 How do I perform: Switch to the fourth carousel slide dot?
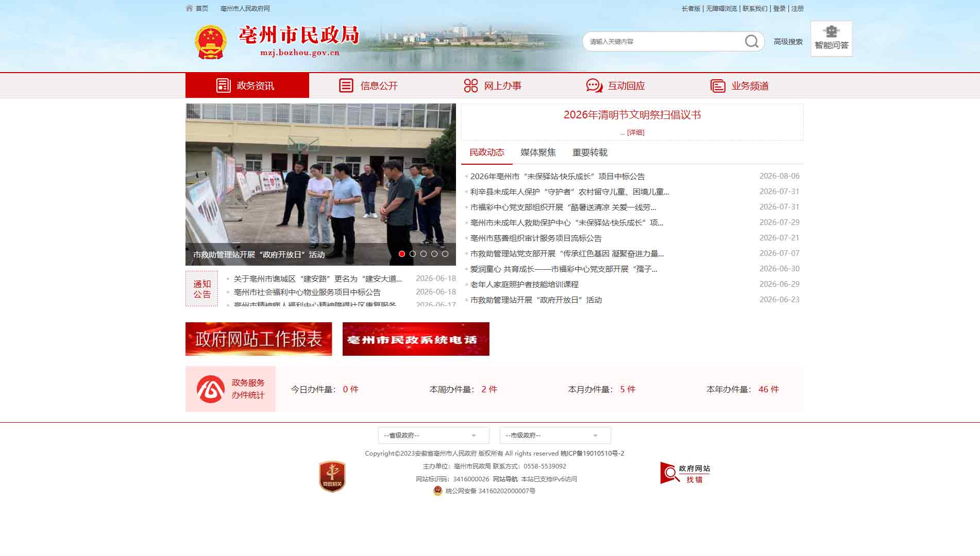point(434,254)
